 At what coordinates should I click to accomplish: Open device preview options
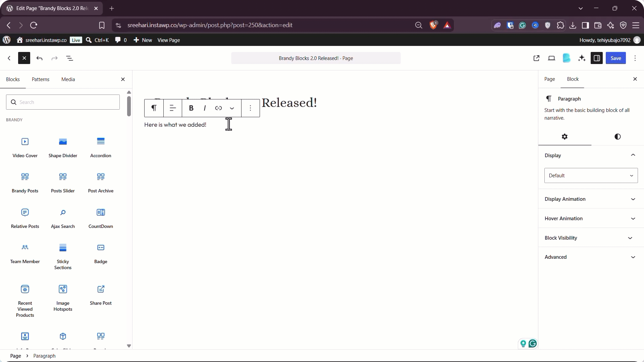click(x=551, y=58)
